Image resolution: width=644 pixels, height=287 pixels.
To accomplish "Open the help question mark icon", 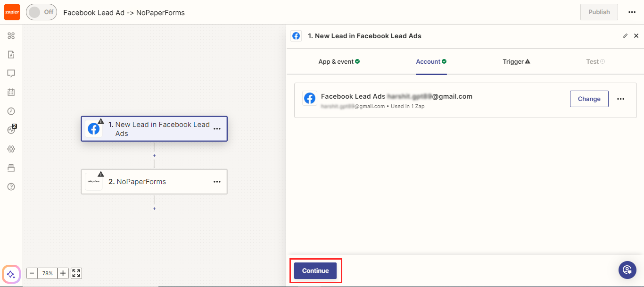I will (x=11, y=187).
